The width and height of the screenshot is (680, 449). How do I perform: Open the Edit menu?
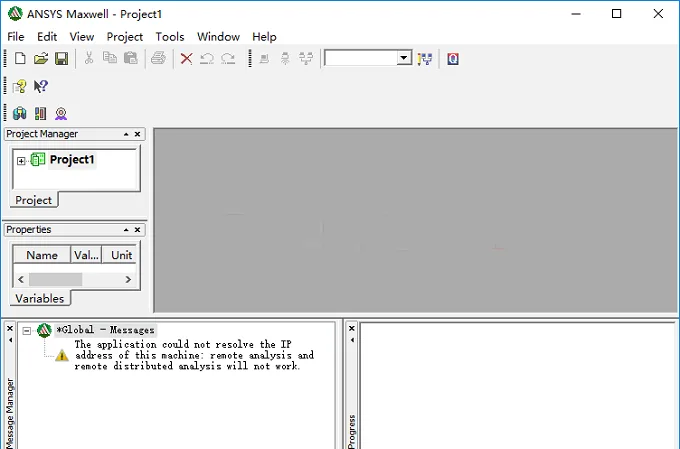pyautogui.click(x=47, y=37)
